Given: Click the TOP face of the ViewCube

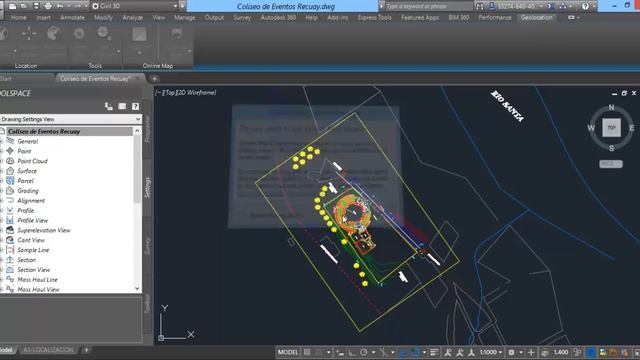Looking at the screenshot, I should [x=611, y=128].
